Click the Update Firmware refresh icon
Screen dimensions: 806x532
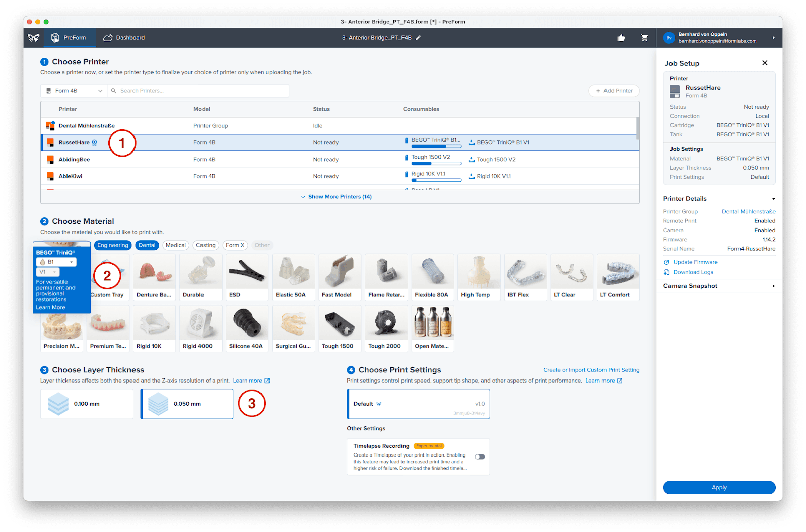(x=666, y=262)
